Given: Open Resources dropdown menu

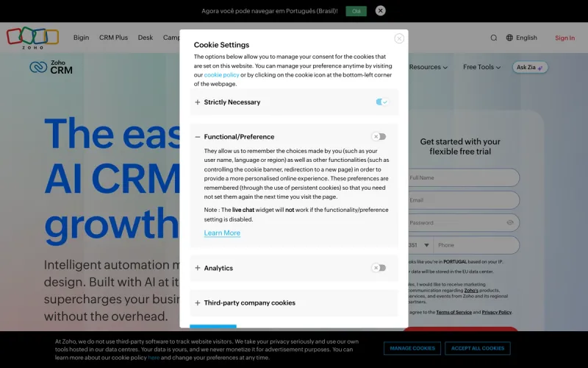Looking at the screenshot, I should 429,67.
